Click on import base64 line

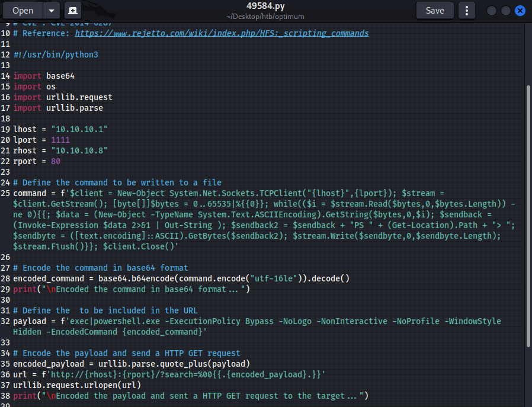point(44,76)
